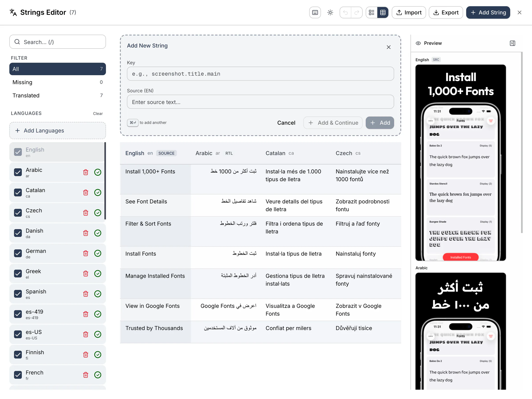
Task: Click the eye icon next to Preview
Action: (418, 43)
